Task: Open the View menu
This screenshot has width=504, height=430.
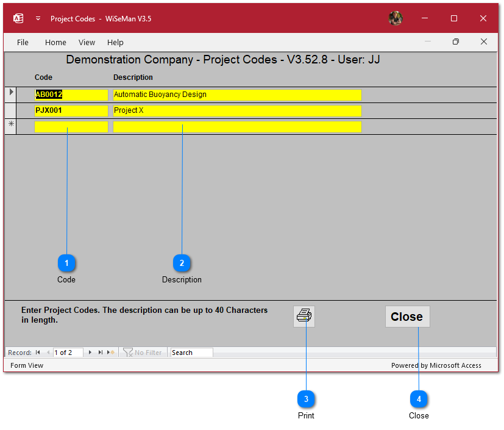Action: tap(87, 42)
